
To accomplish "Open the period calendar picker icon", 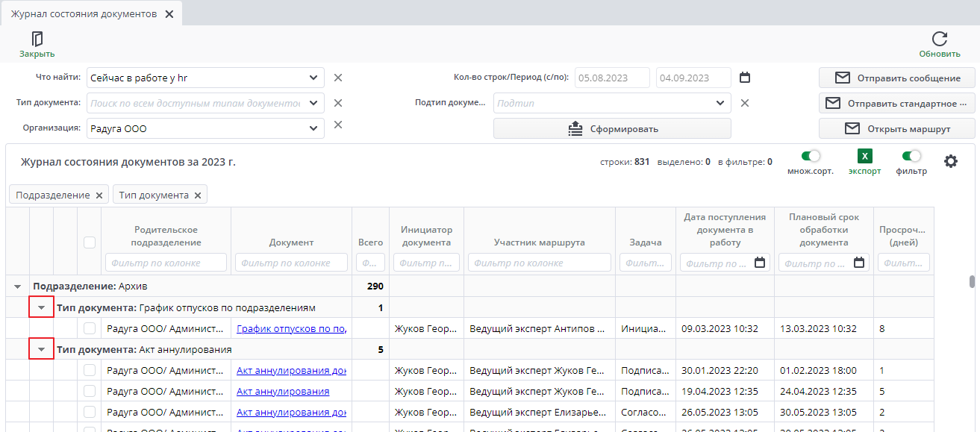I will coord(744,78).
